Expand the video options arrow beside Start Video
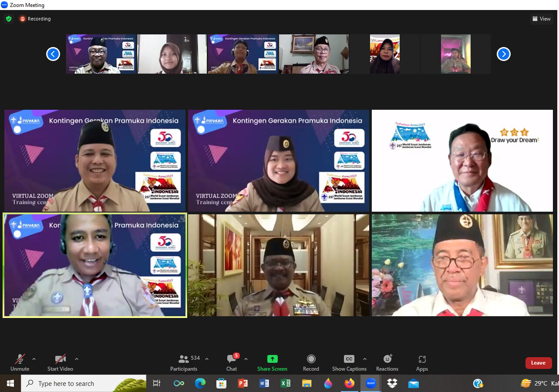This screenshot has height=392, width=559. [x=77, y=359]
